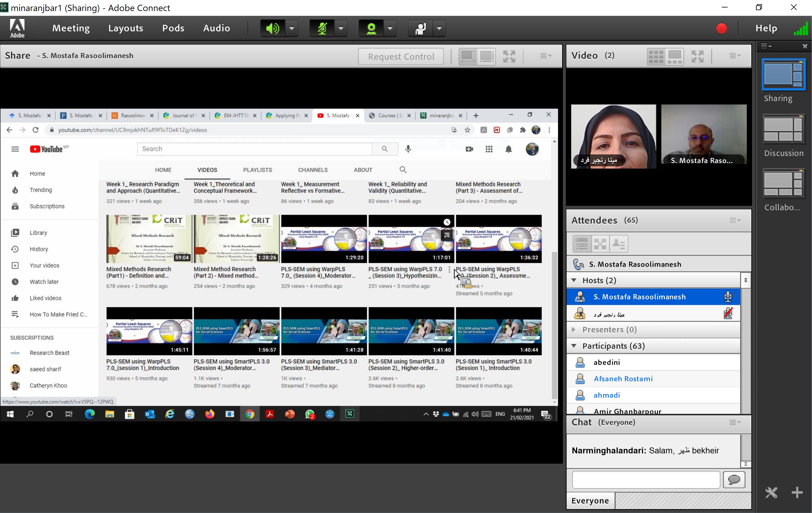Image resolution: width=812 pixels, height=513 pixels.
Task: Open microphone options dropdown arrow
Action: [x=341, y=28]
